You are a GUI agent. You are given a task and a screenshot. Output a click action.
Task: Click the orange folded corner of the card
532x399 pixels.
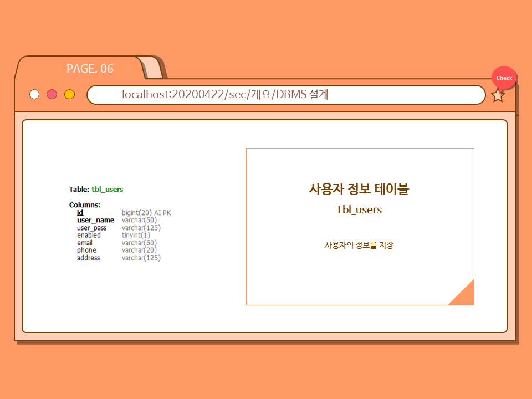point(465,296)
